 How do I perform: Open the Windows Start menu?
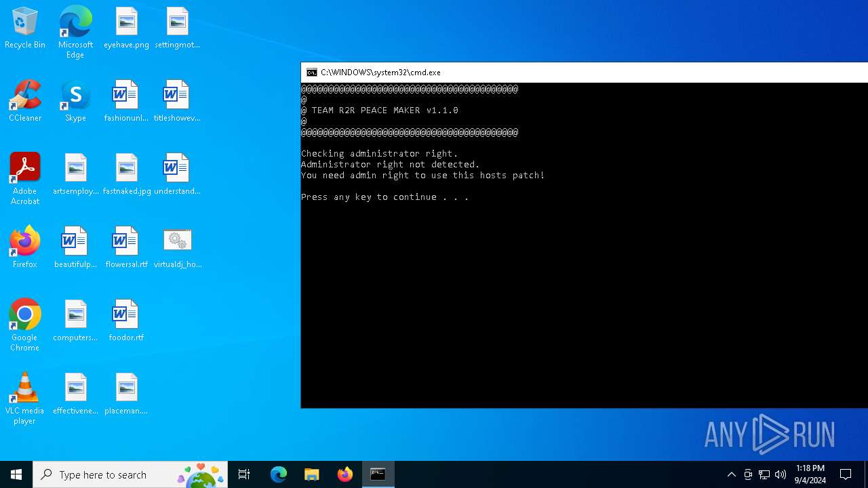point(16,474)
